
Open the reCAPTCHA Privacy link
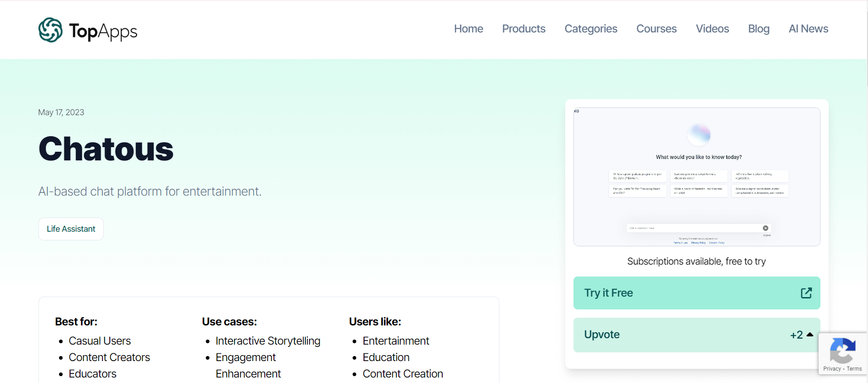832,369
